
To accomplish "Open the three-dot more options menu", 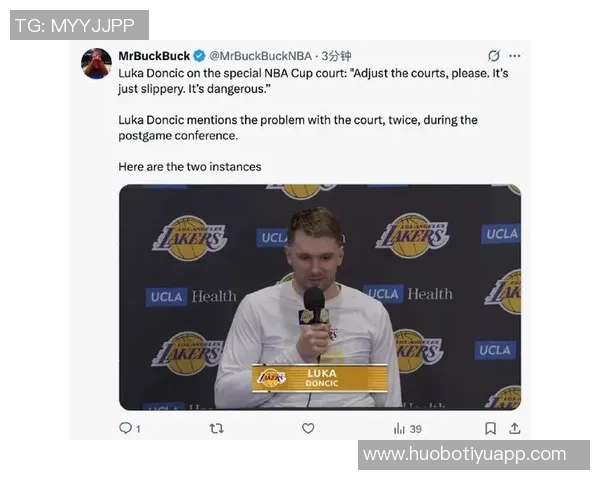I will pyautogui.click(x=515, y=56).
